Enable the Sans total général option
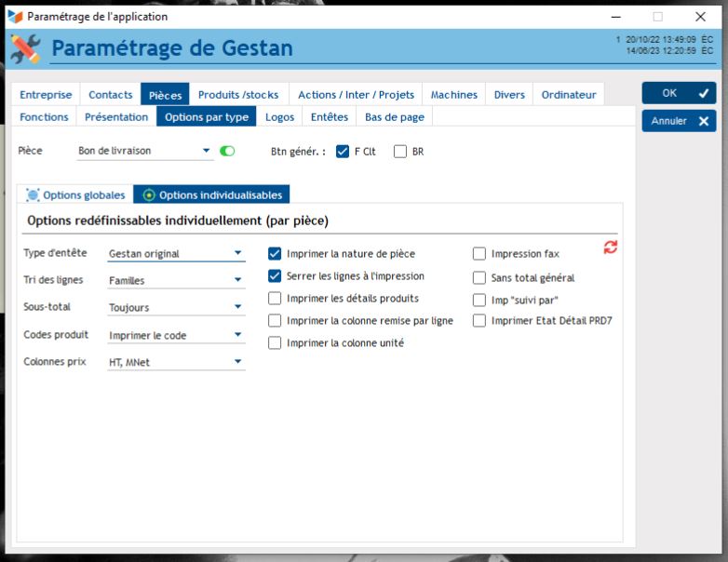 [479, 277]
